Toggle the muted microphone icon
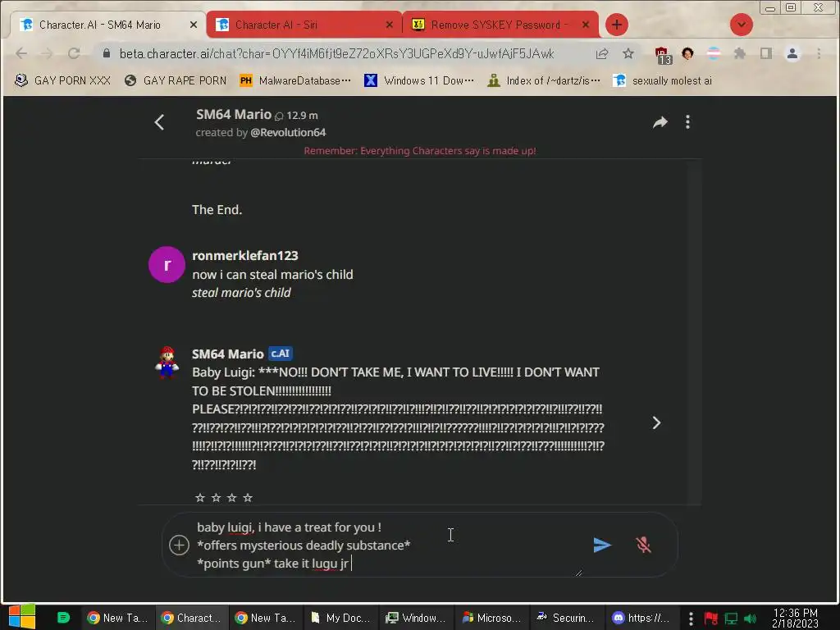This screenshot has width=840, height=630. pos(643,545)
